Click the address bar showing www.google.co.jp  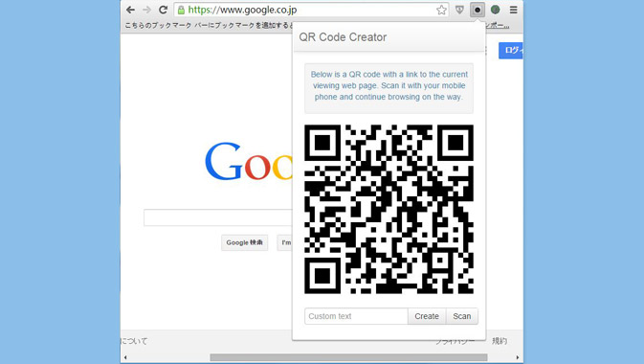coord(311,10)
